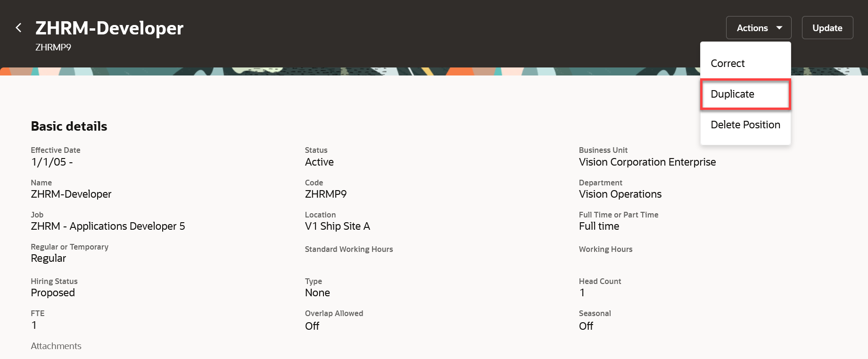Image resolution: width=868 pixels, height=359 pixels.
Task: Click the V1 Ship Site A location value
Action: coord(338,226)
